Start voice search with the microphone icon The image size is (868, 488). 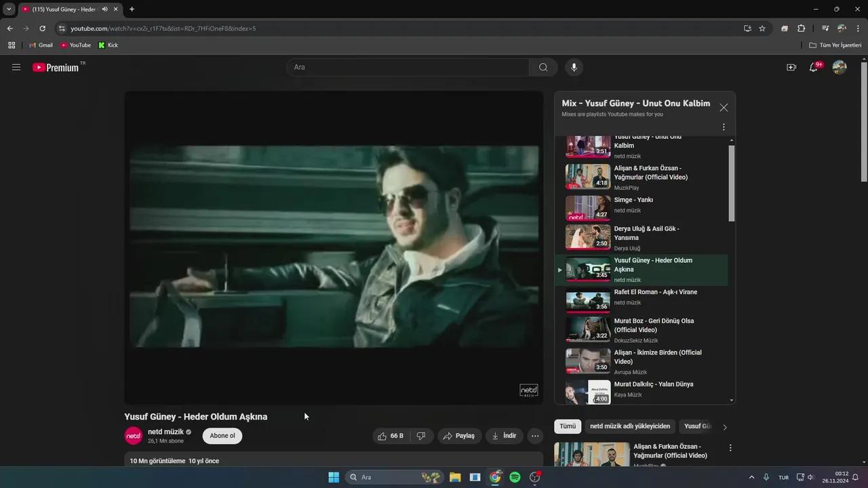click(574, 67)
